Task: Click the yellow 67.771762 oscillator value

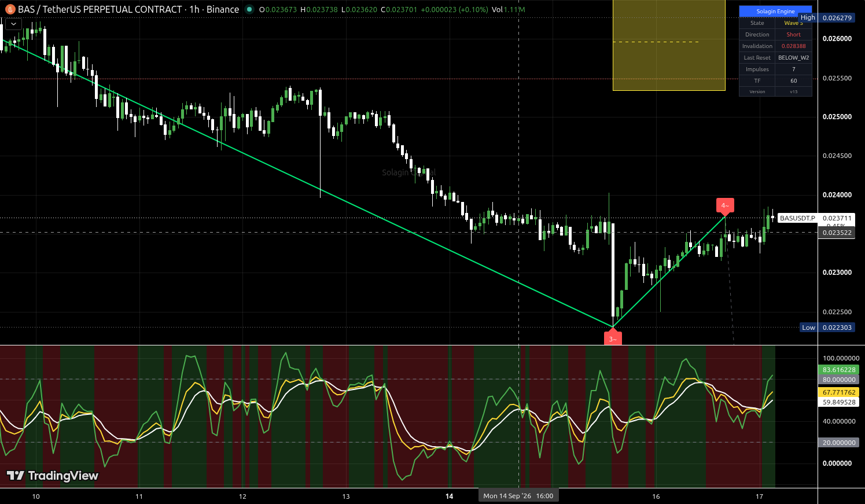Action: (839, 392)
